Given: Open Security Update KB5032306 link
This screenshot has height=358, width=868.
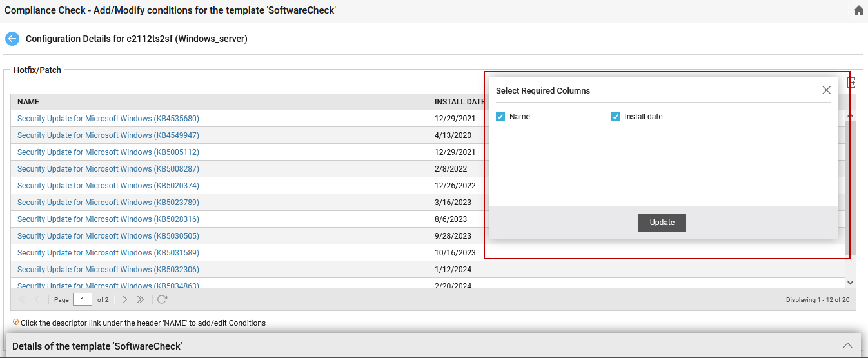Looking at the screenshot, I should coord(108,270).
